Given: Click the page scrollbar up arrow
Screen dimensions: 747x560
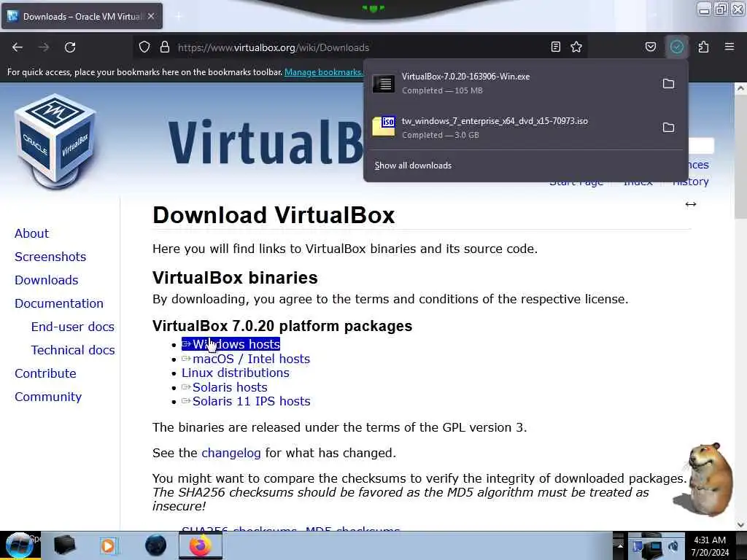Looking at the screenshot, I should pyautogui.click(x=740, y=88).
